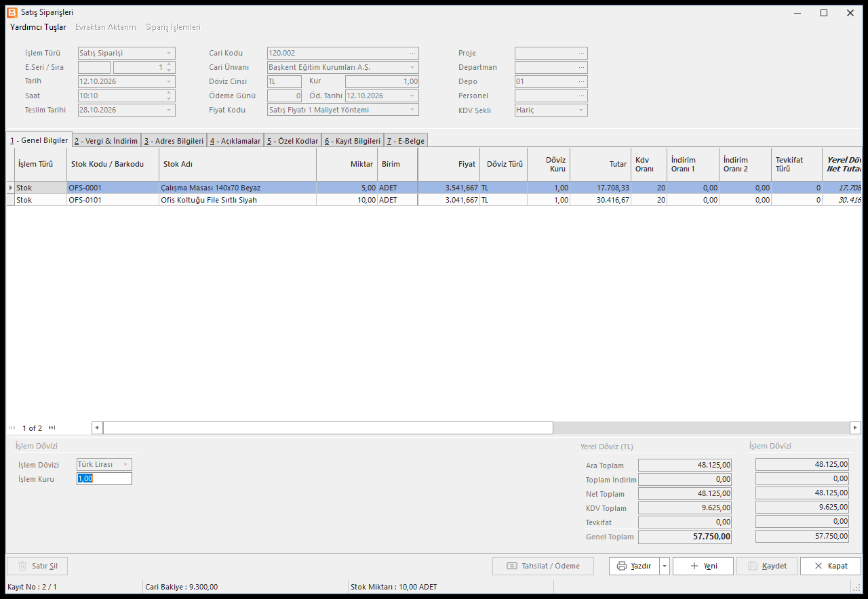Expand the İşlem Türü dropdown in header
This screenshot has width=868, height=599.
pyautogui.click(x=169, y=53)
